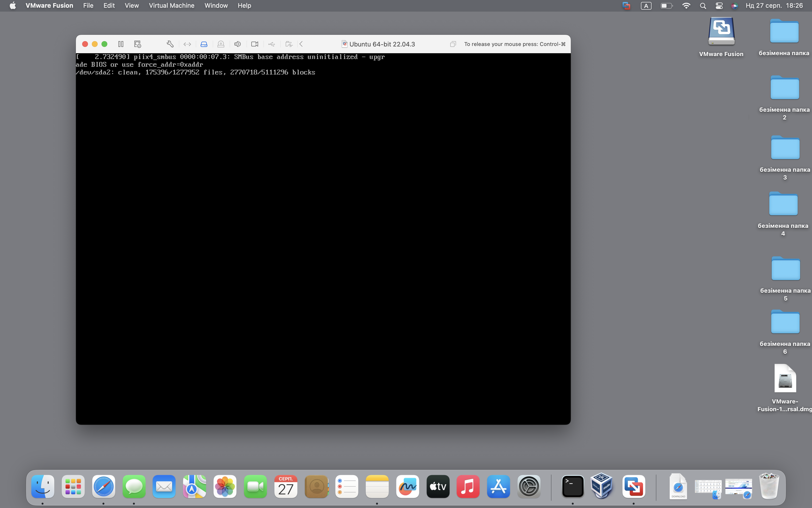Open Contacts from the dock
Screen dimensions: 812x508
(x=316, y=486)
